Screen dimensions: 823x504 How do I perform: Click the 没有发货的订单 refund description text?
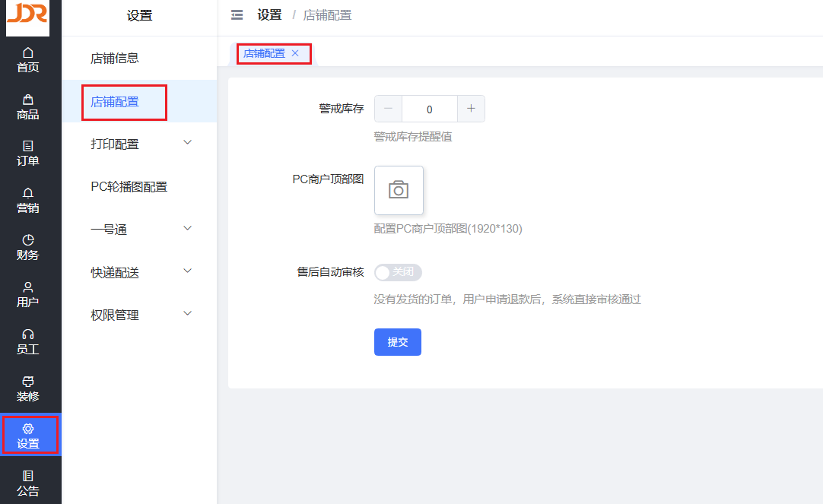[507, 300]
